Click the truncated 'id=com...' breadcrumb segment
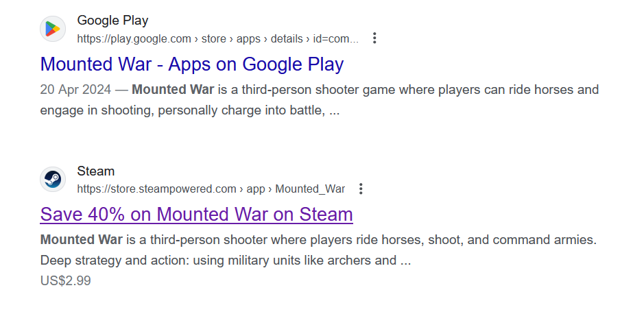Screen dimensions: 644x314 pyautogui.click(x=335, y=39)
